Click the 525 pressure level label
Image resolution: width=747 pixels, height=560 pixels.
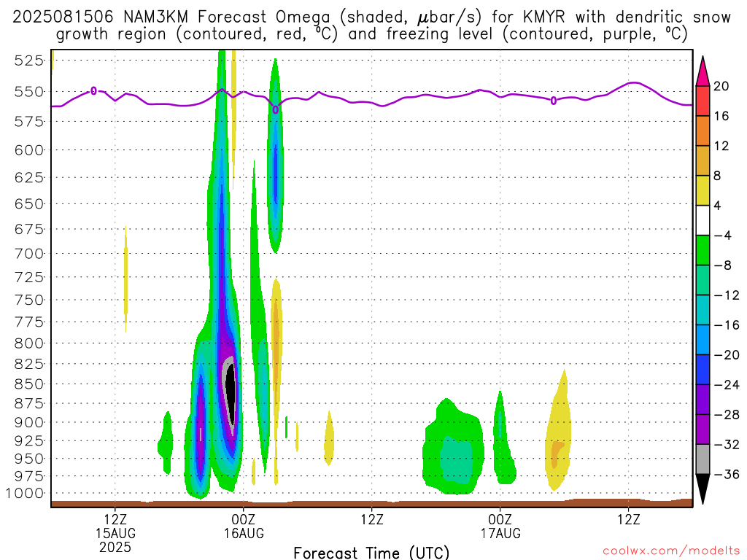click(x=29, y=61)
